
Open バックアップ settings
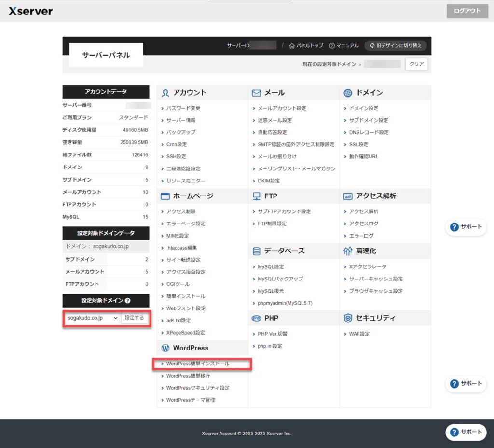click(x=181, y=132)
